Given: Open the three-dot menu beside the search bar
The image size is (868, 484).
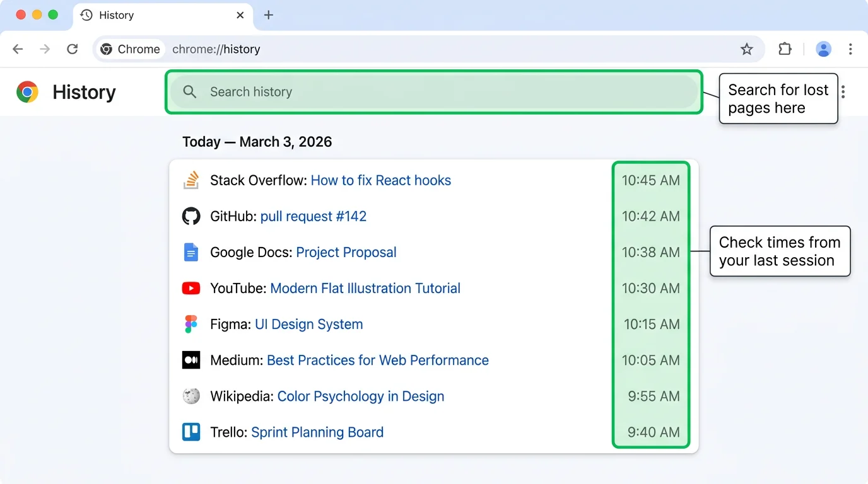Looking at the screenshot, I should click(843, 92).
